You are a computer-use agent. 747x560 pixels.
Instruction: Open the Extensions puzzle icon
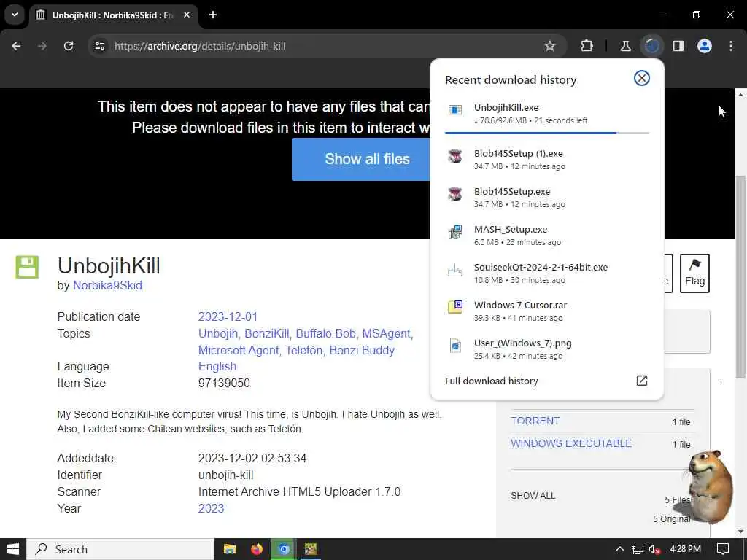pyautogui.click(x=587, y=46)
